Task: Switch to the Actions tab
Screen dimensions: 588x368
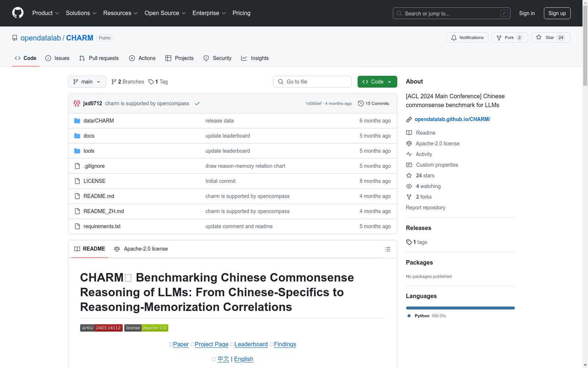Action: click(x=142, y=58)
